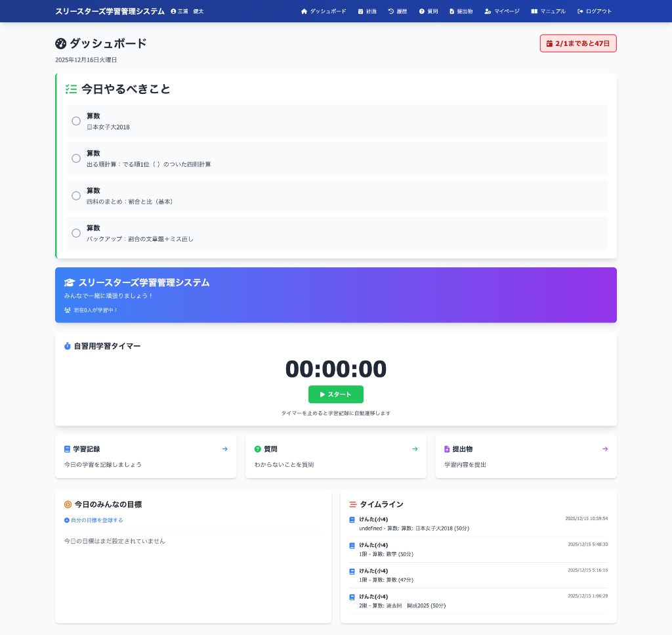The image size is (672, 635).
Task: Click the purple document icon on the 提出物 card
Action: click(446, 449)
